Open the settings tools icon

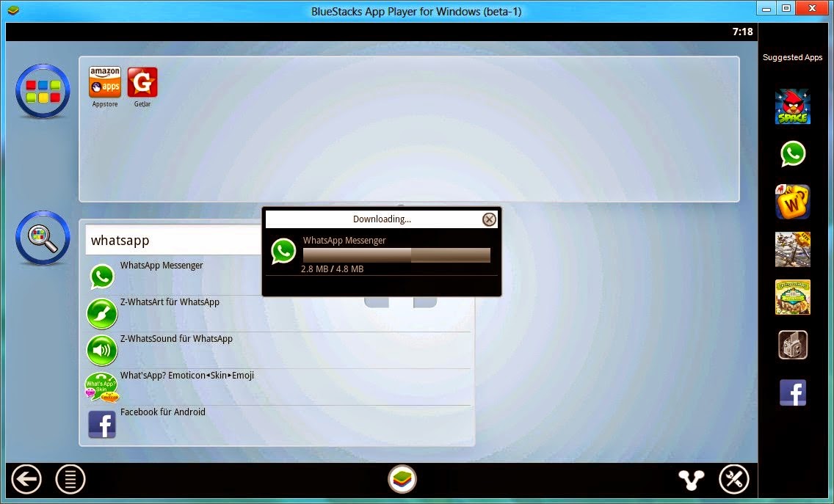click(734, 480)
